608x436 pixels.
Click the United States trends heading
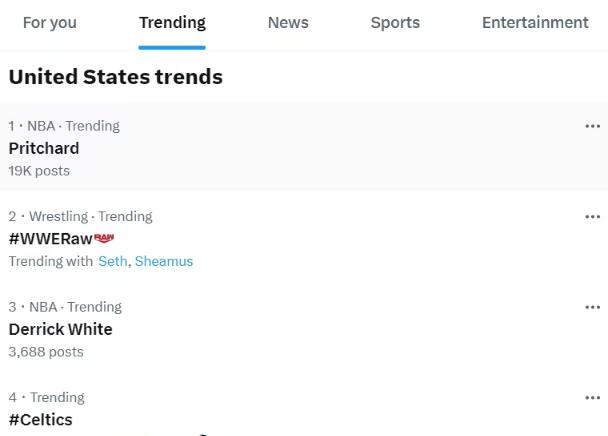(x=115, y=76)
